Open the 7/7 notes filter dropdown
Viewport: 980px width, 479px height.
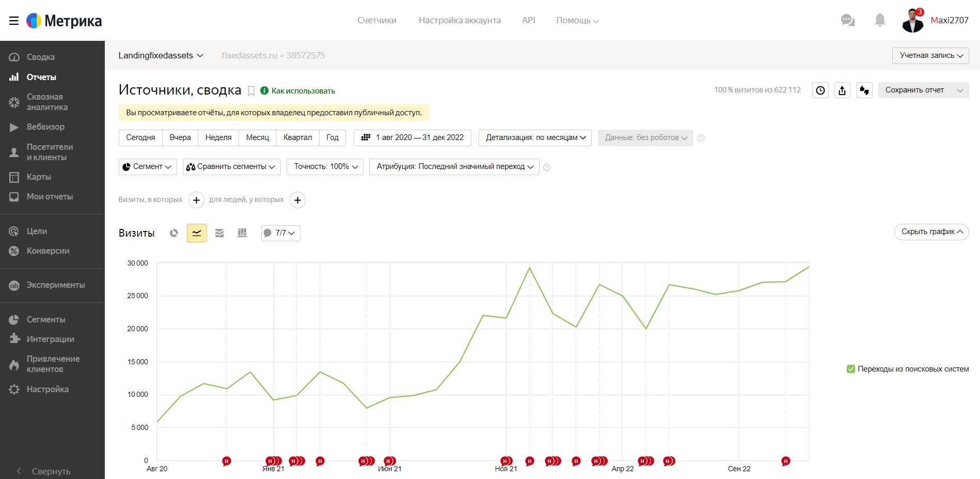click(x=280, y=233)
